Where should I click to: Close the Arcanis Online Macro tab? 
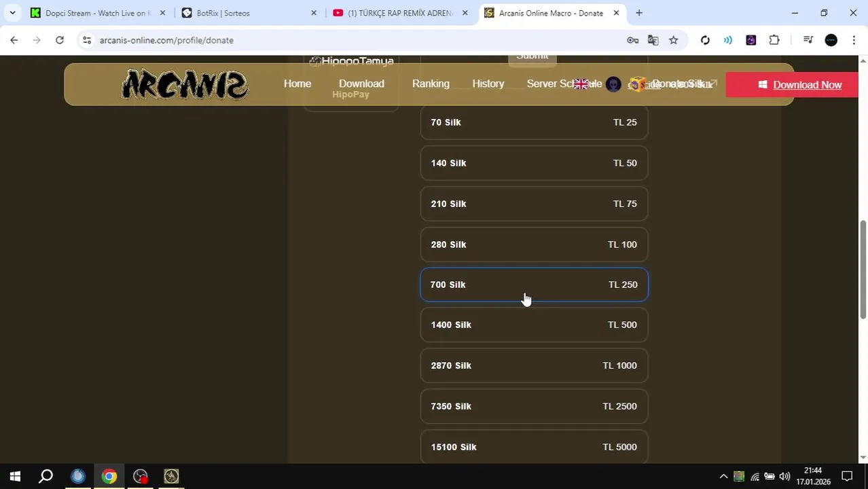616,13
